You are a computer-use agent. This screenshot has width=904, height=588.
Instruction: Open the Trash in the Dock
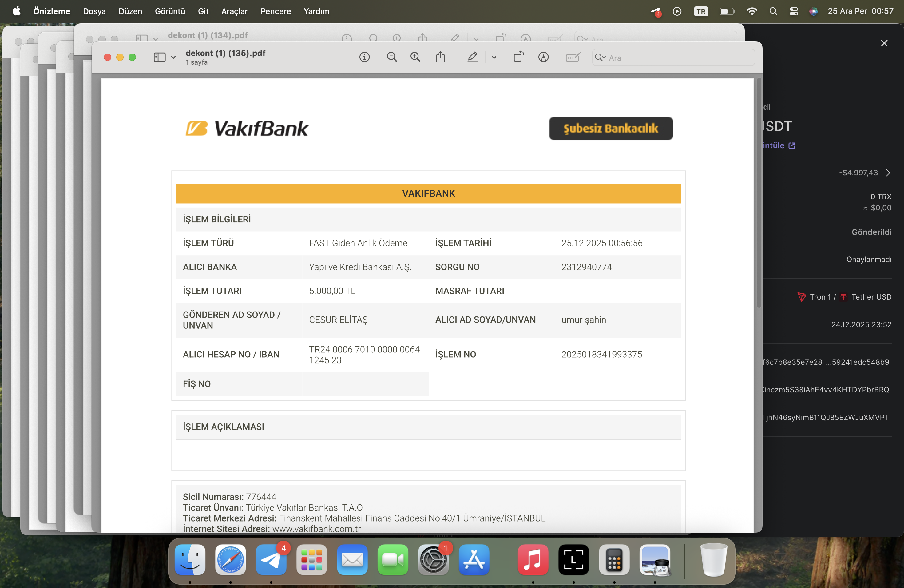pyautogui.click(x=713, y=560)
